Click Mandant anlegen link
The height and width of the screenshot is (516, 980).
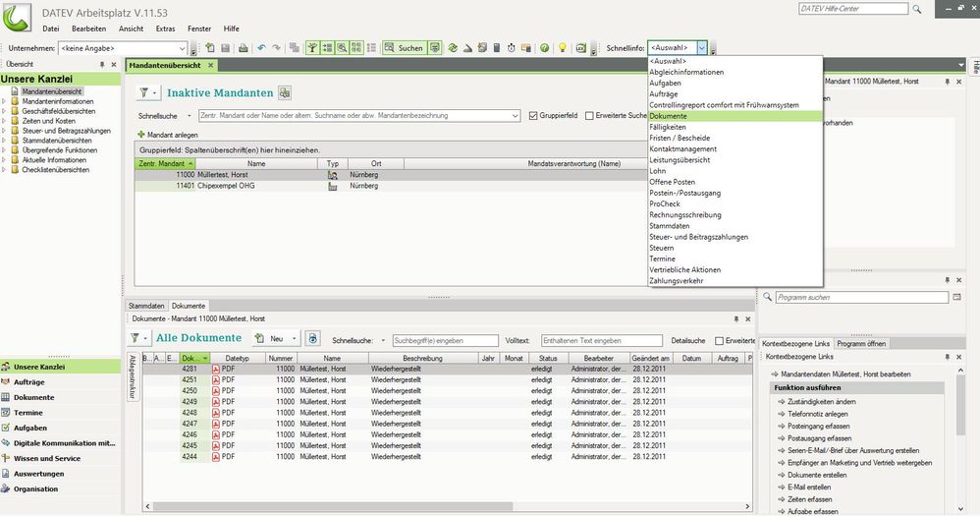click(x=172, y=134)
